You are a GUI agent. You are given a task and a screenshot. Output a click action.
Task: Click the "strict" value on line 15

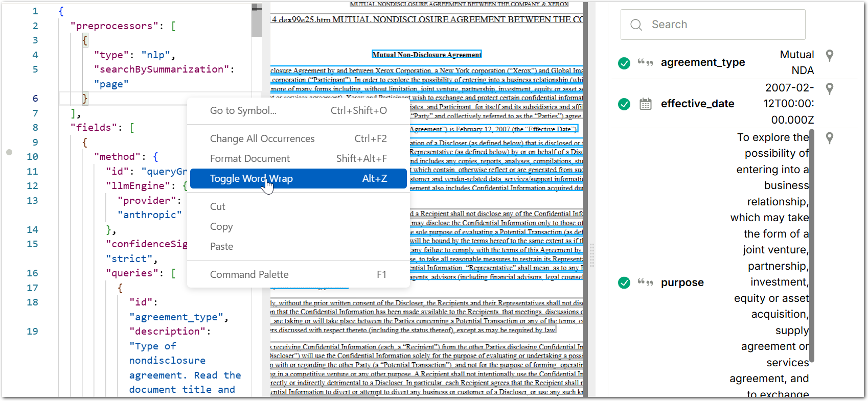pos(129,259)
